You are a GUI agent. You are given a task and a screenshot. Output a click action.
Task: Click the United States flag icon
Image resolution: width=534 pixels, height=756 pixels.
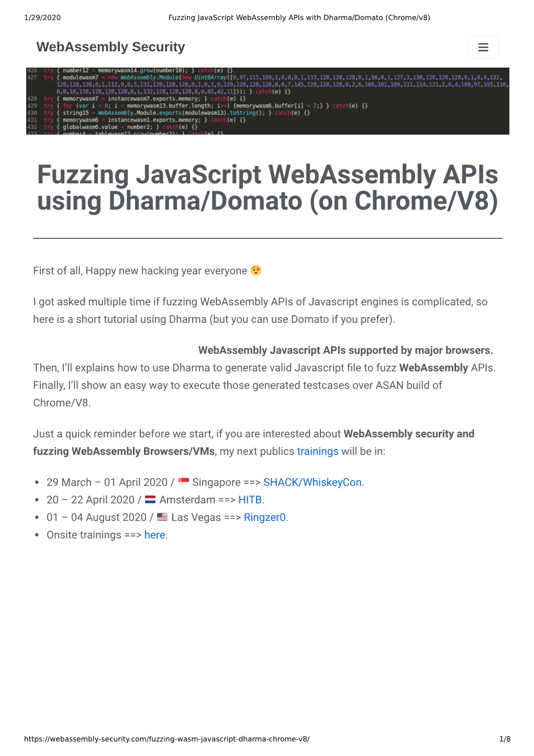(x=162, y=517)
